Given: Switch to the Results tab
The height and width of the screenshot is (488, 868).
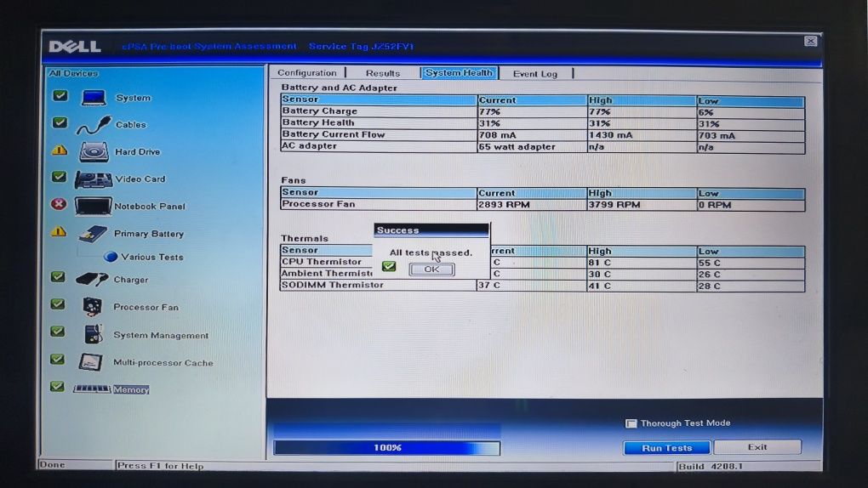Looking at the screenshot, I should coord(383,73).
